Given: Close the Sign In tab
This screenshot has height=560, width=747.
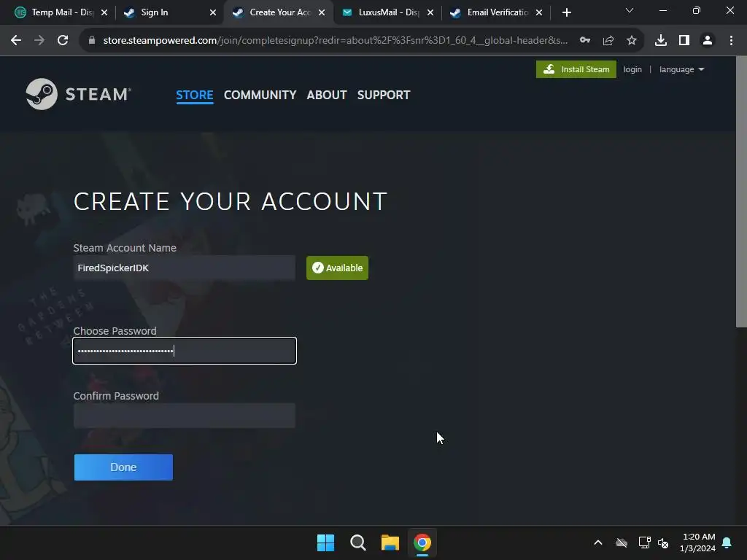Looking at the screenshot, I should tap(213, 12).
